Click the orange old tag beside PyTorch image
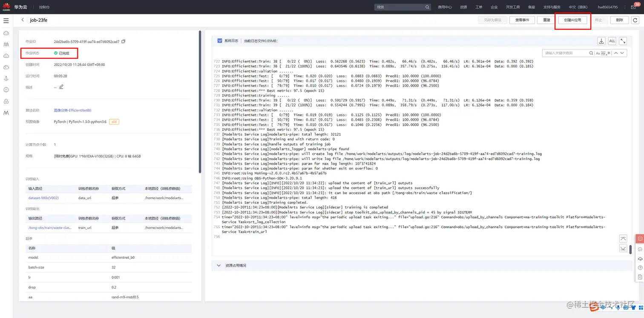 114,121
